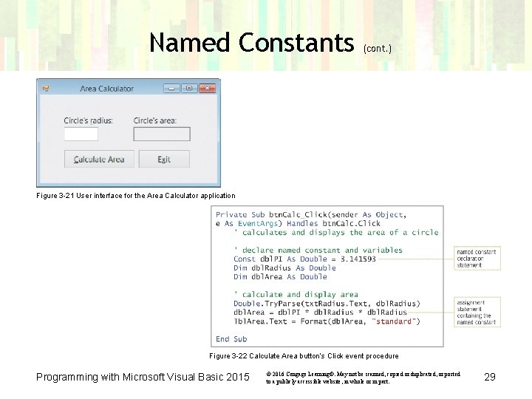Screen dimensions: 532x399
Task: Click the Exit button
Action: click(x=164, y=159)
